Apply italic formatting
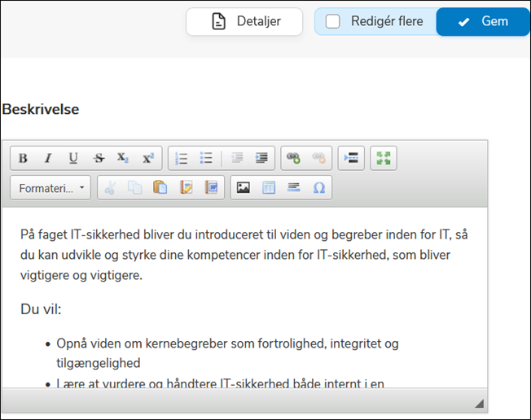531x420 pixels. (48, 159)
